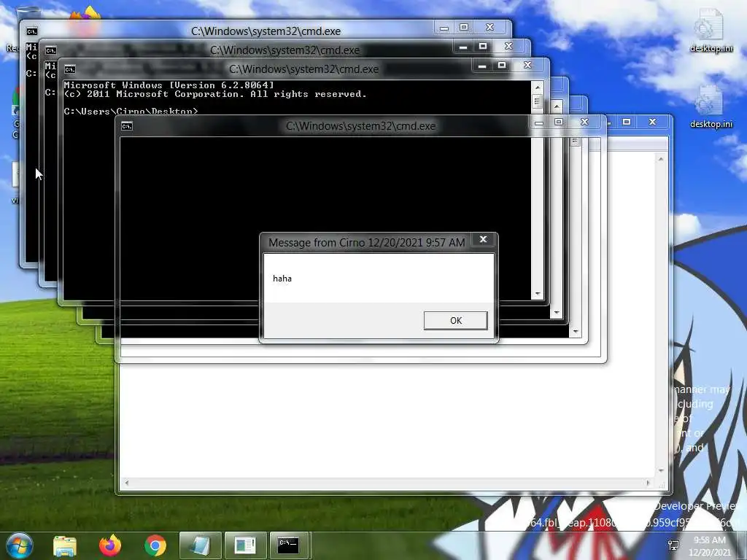Open system menu icon of frontmost cmd window
Image resolution: width=747 pixels, height=560 pixels.
[x=127, y=126]
